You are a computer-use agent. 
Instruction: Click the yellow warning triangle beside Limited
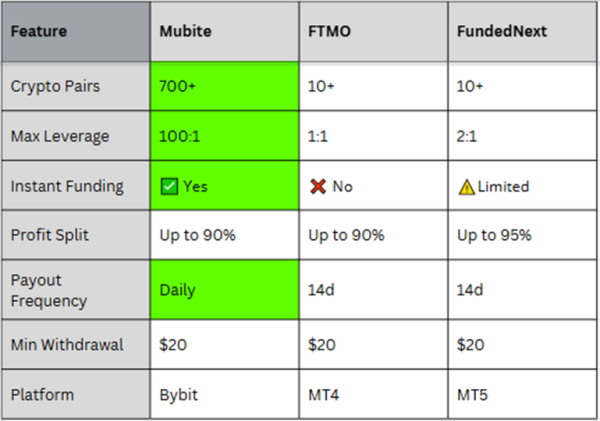tap(466, 188)
